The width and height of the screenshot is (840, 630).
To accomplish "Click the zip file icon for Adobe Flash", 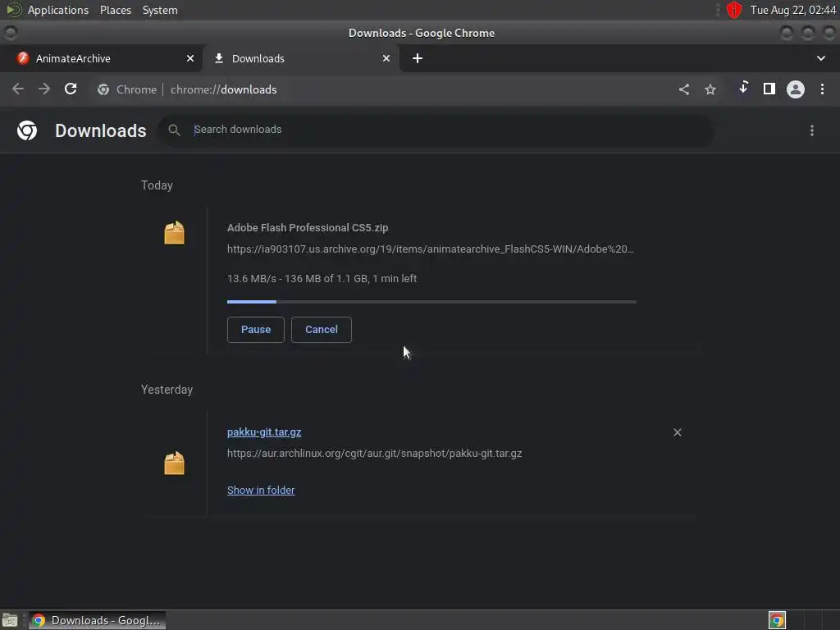I will click(174, 233).
